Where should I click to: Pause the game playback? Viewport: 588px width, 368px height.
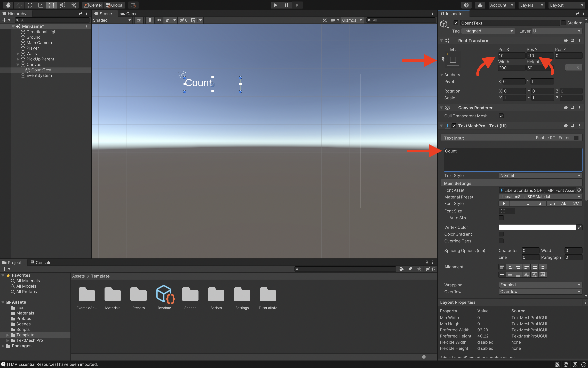(287, 5)
